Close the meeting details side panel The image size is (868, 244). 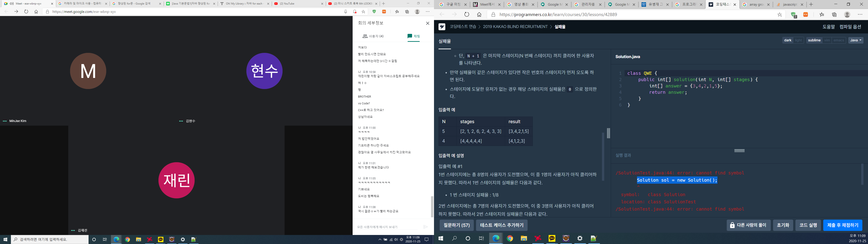point(428,23)
